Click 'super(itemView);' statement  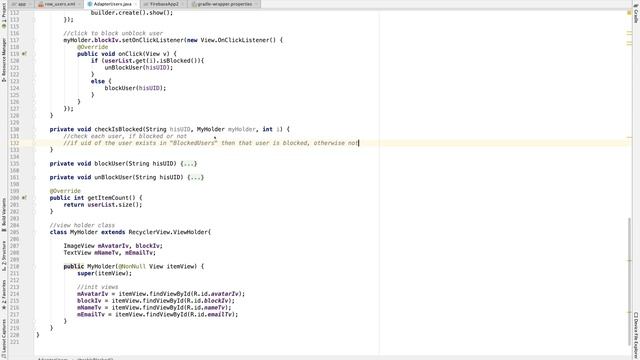(104, 273)
